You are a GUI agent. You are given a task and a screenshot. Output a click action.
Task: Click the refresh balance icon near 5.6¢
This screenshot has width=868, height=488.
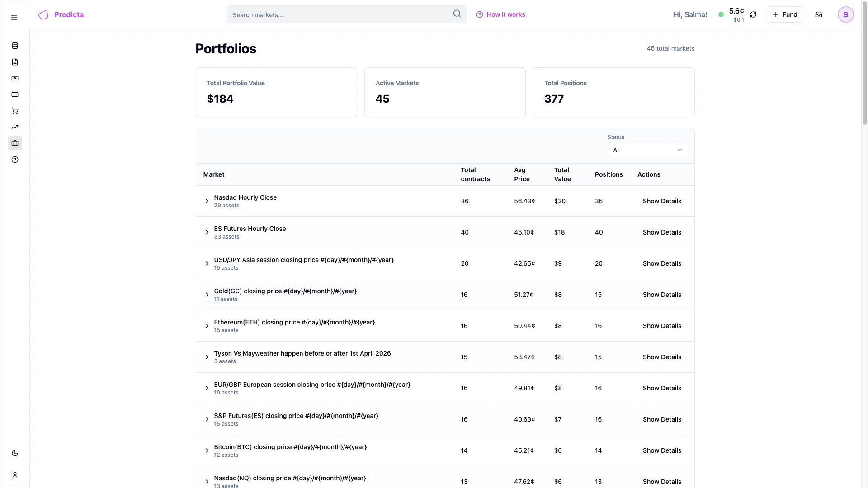pyautogui.click(x=753, y=14)
